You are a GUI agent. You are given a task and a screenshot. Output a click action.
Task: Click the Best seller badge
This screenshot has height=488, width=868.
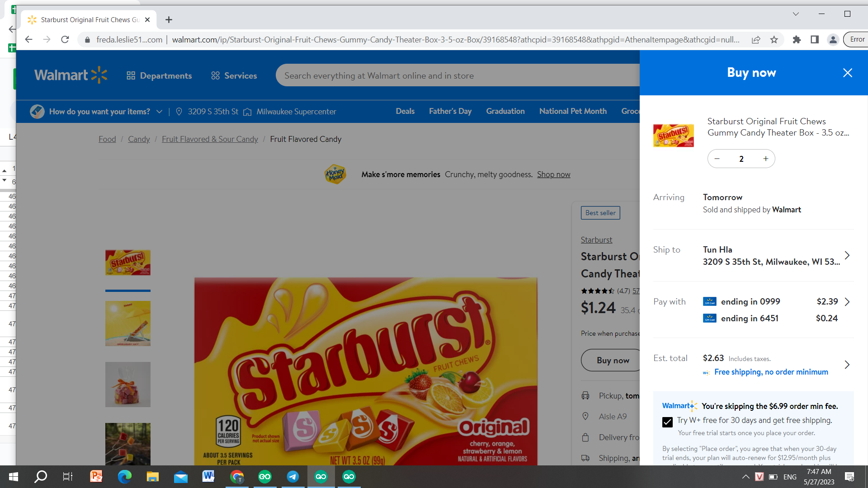tap(600, 213)
